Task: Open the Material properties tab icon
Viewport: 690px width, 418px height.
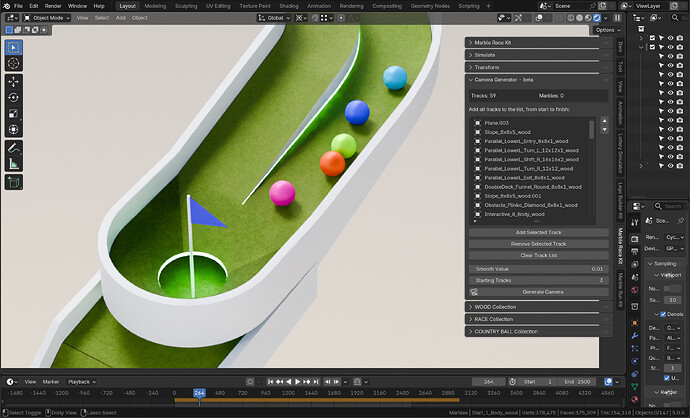Action: point(635,400)
